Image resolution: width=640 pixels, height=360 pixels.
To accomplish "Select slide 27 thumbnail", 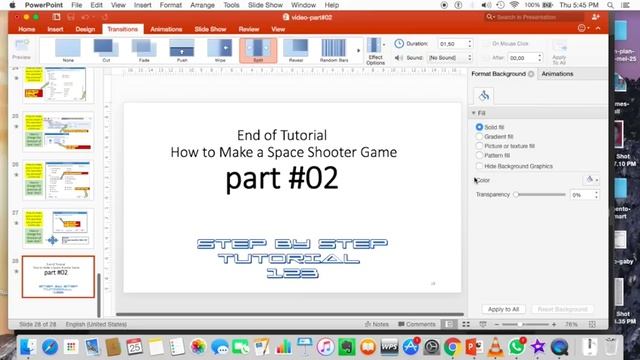I will pyautogui.click(x=58, y=229).
